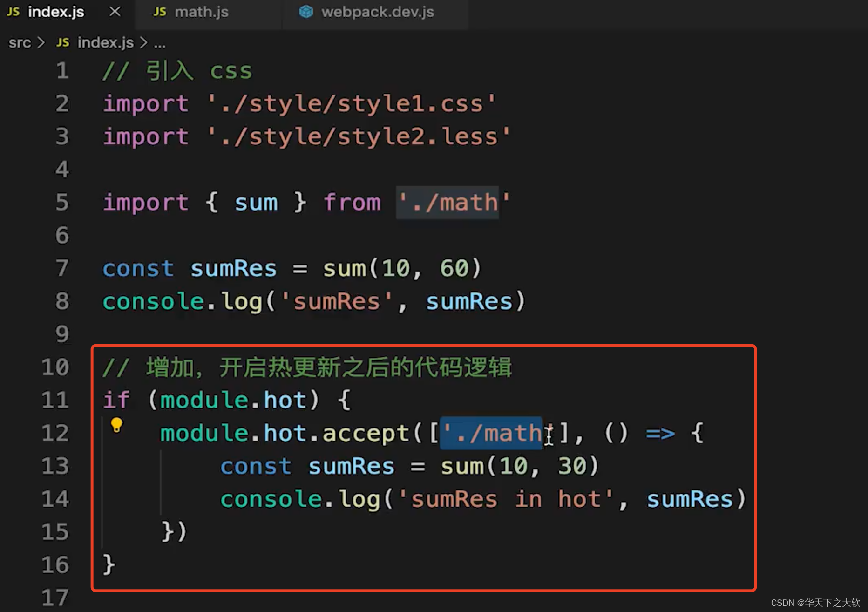The height and width of the screenshot is (612, 868).
Task: Click 'from' keyword on line 5
Action: click(x=352, y=203)
